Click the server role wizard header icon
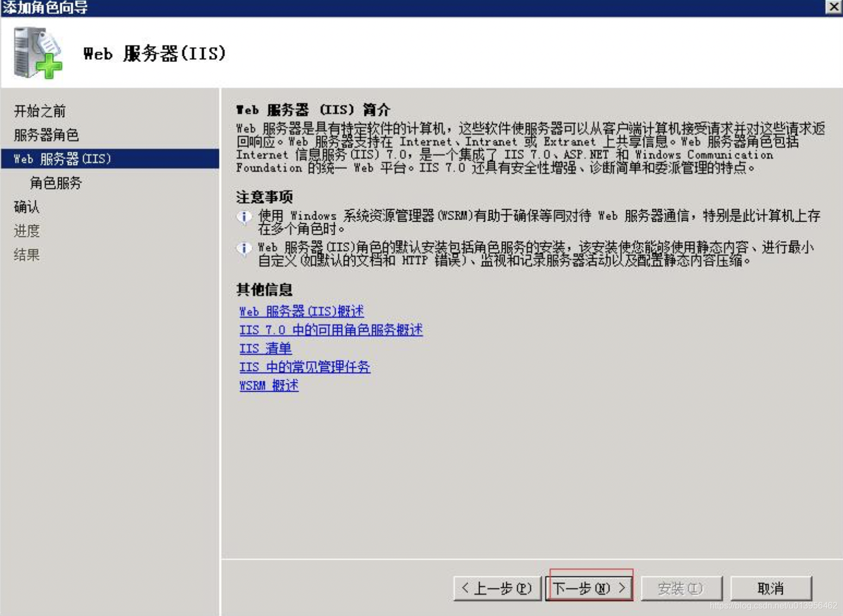843x616 pixels. point(37,53)
